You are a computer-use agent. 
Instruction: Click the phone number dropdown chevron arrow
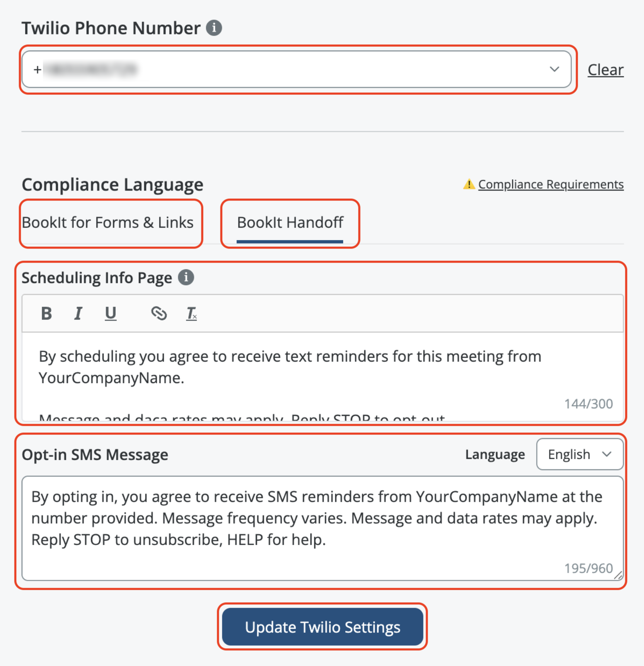point(554,69)
